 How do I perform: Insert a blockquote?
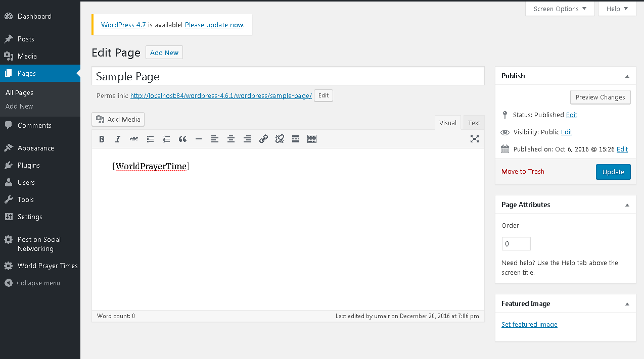[182, 139]
